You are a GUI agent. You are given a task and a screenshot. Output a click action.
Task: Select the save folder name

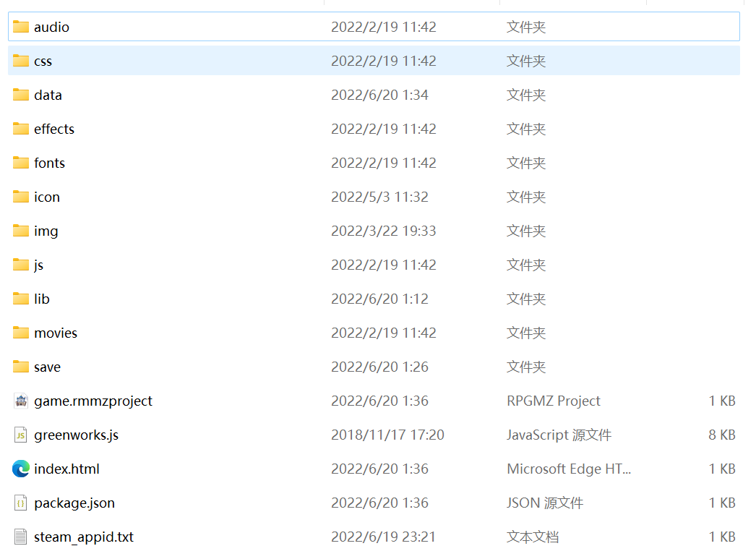coord(47,367)
